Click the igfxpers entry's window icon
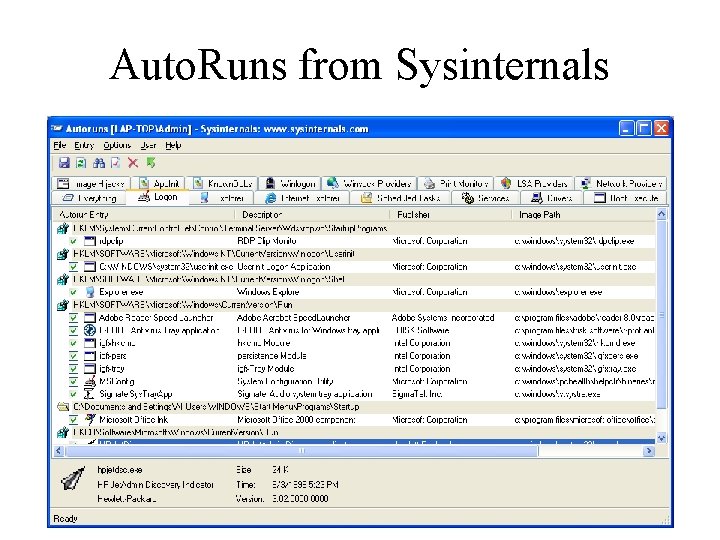 tap(90, 356)
